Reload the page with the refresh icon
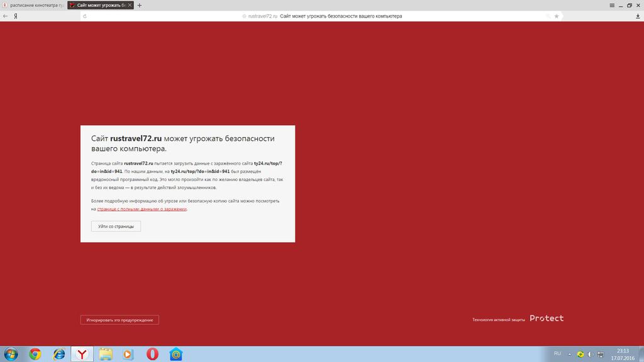The width and height of the screenshot is (644, 362). pyautogui.click(x=84, y=16)
